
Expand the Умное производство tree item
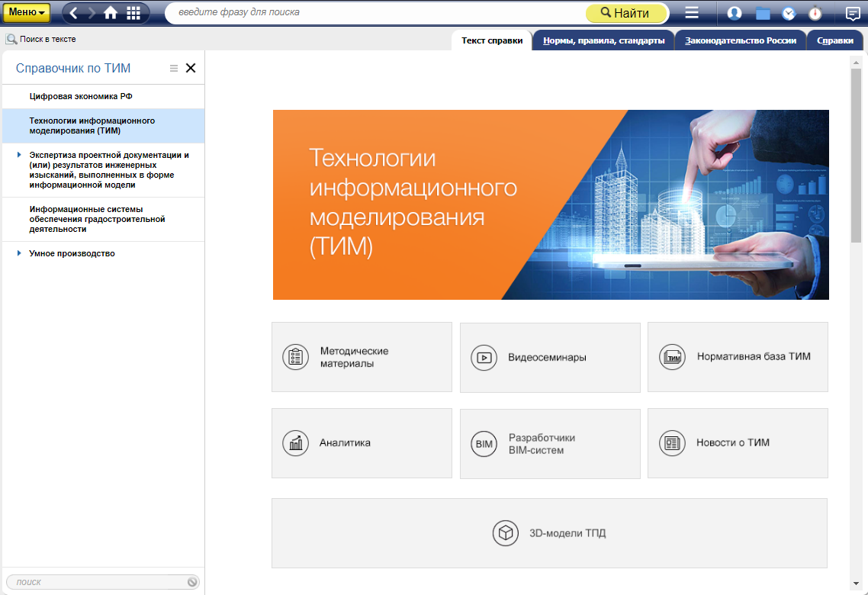[x=18, y=253]
